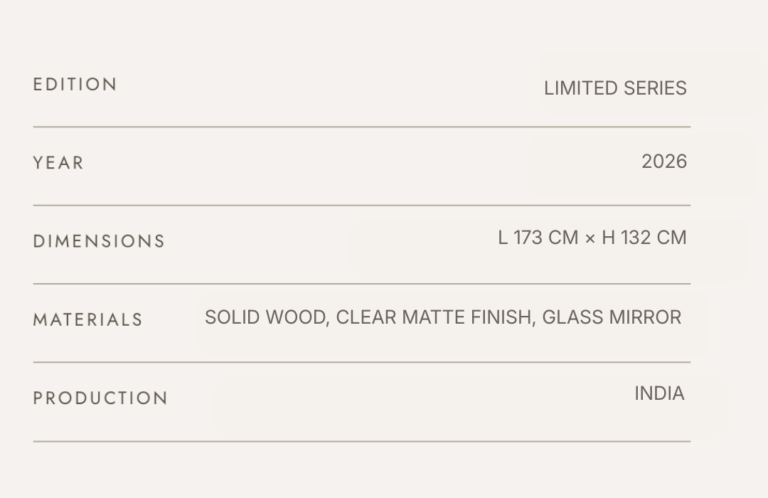Click the divider line below the Materials row

pos(361,362)
